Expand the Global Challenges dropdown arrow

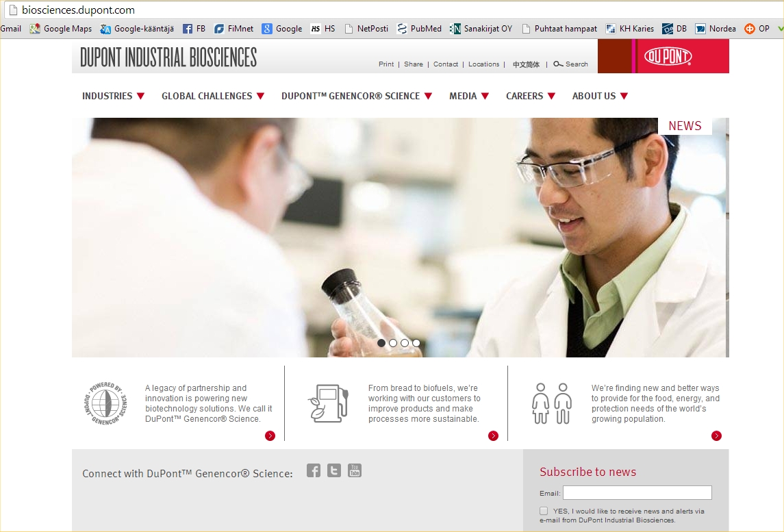[260, 96]
